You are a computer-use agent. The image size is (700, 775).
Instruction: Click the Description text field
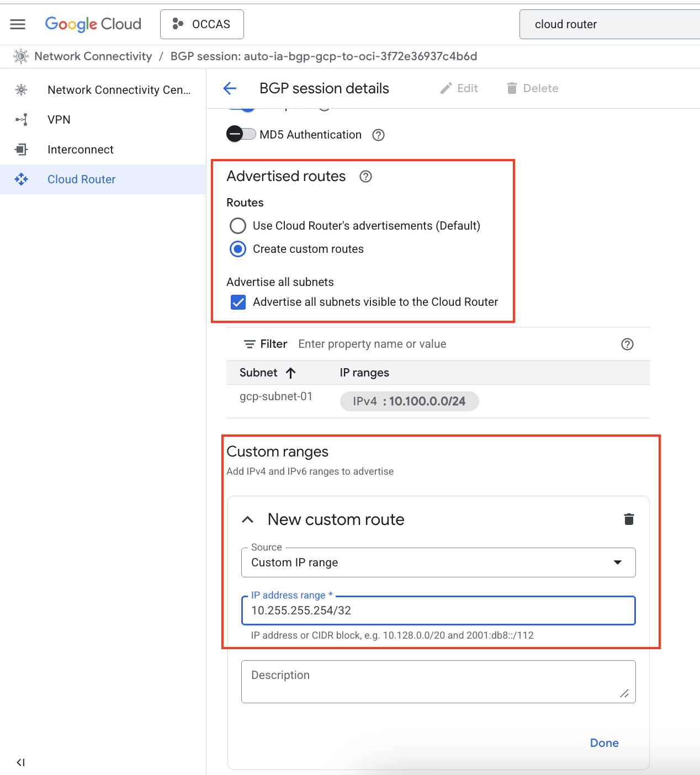pos(438,682)
